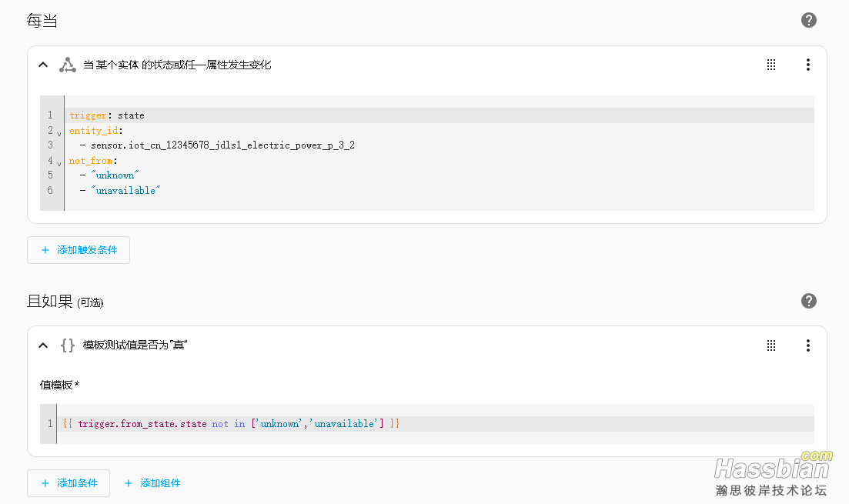Click the condition title 模板测试值是否为"真"

coord(135,345)
